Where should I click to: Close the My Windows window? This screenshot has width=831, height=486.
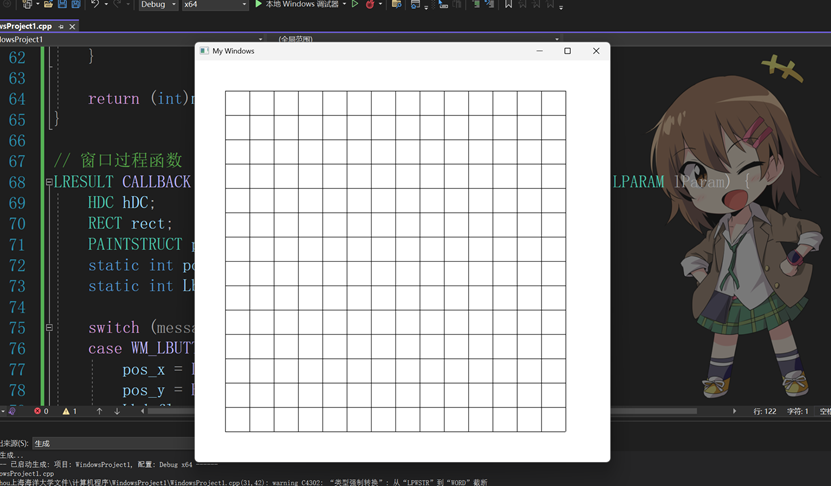pos(596,51)
